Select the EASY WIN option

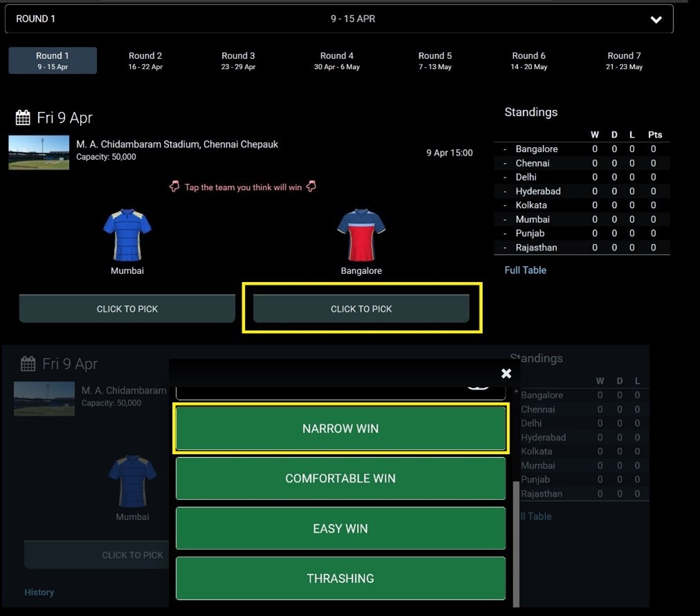(340, 528)
